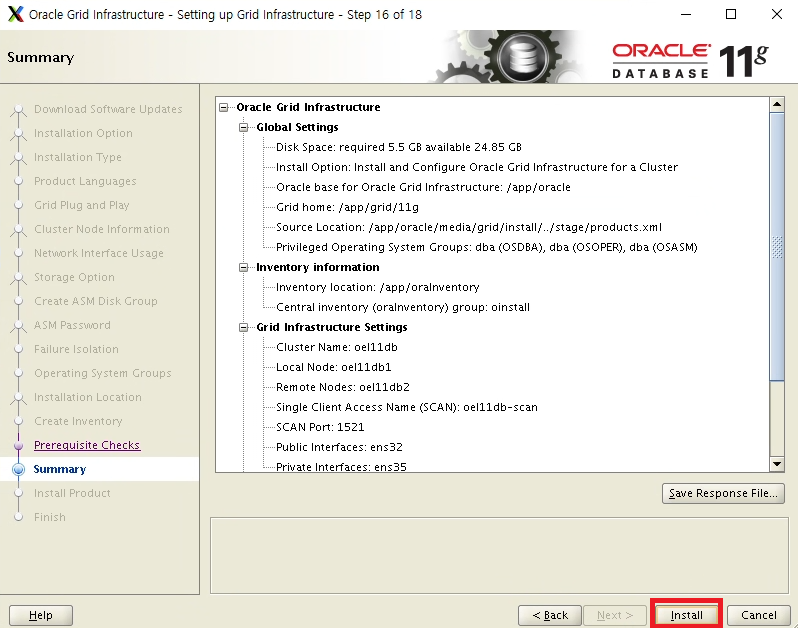Select 'Public Interfaces: ens32' row
Image resolution: width=798 pixels, height=628 pixels.
pyautogui.click(x=339, y=447)
